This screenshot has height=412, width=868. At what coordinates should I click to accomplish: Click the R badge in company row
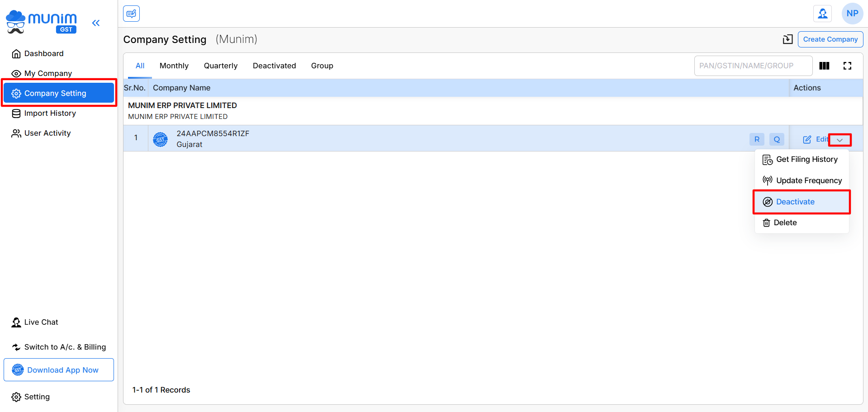point(757,139)
